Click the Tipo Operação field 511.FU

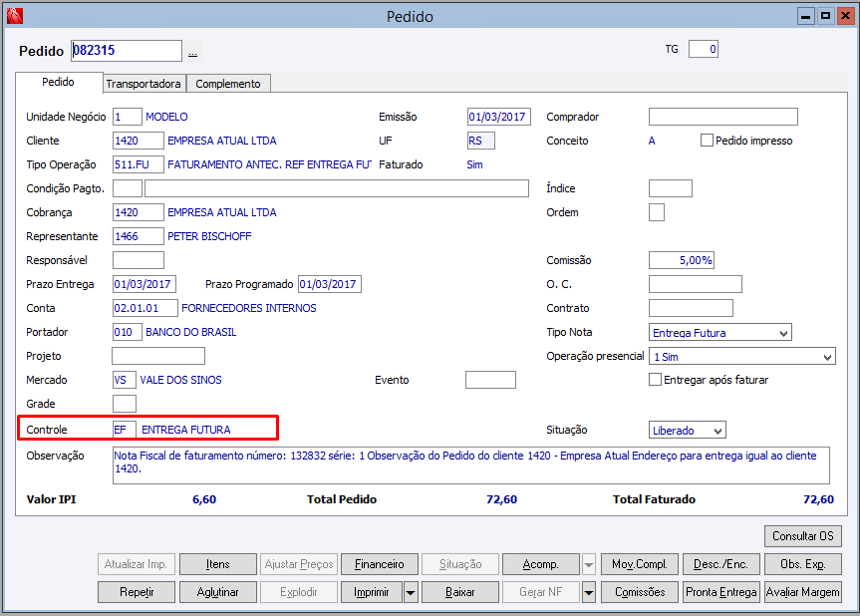tap(139, 164)
